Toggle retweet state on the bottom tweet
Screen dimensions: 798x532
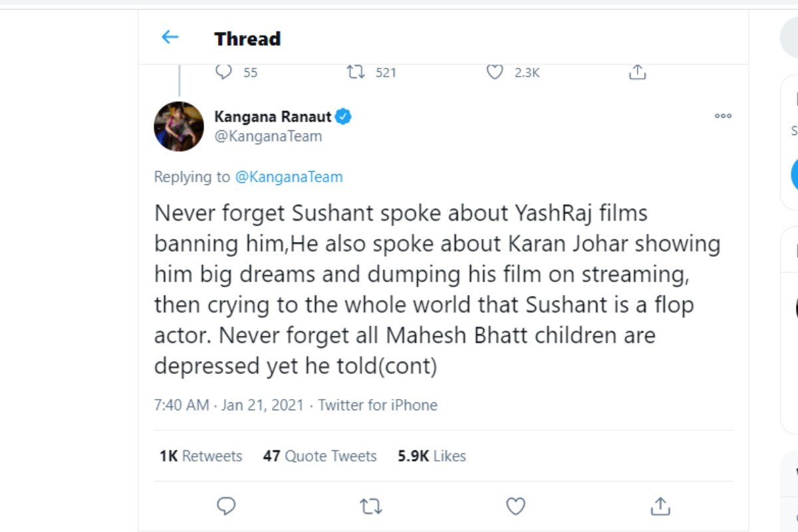pos(370,506)
